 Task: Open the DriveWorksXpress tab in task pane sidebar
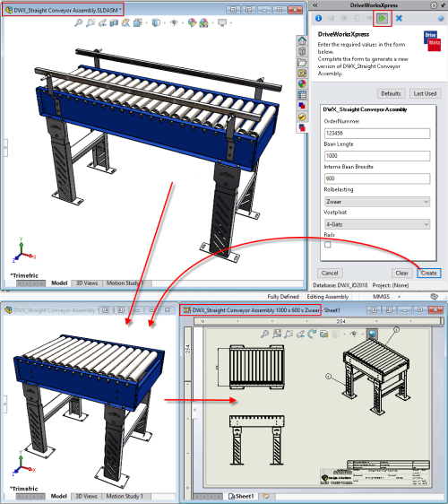point(302,128)
